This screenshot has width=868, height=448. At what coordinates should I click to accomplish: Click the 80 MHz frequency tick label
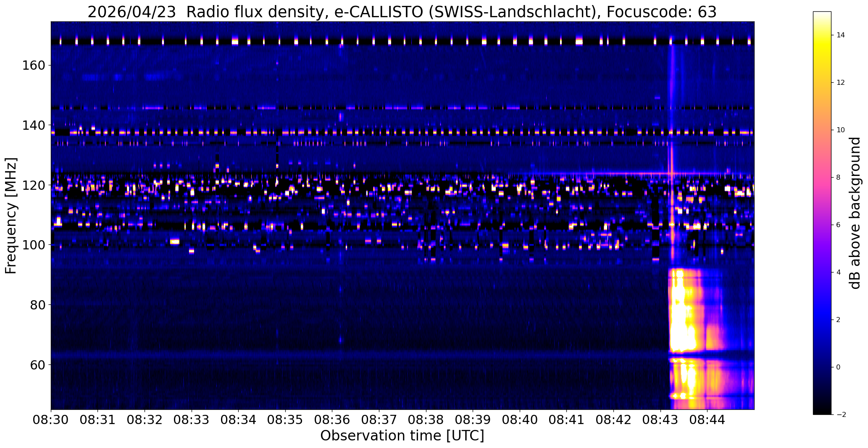39,305
